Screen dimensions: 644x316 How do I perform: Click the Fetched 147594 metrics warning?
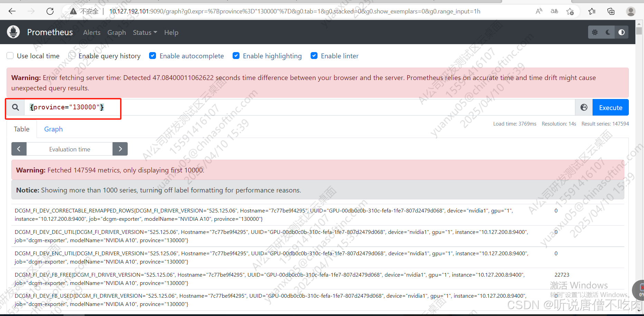[318, 170]
